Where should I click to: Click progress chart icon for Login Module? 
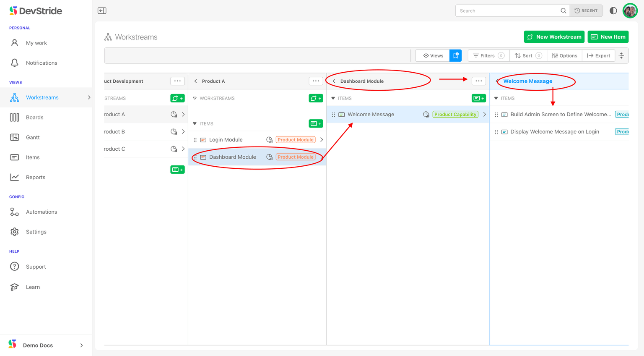pyautogui.click(x=269, y=140)
